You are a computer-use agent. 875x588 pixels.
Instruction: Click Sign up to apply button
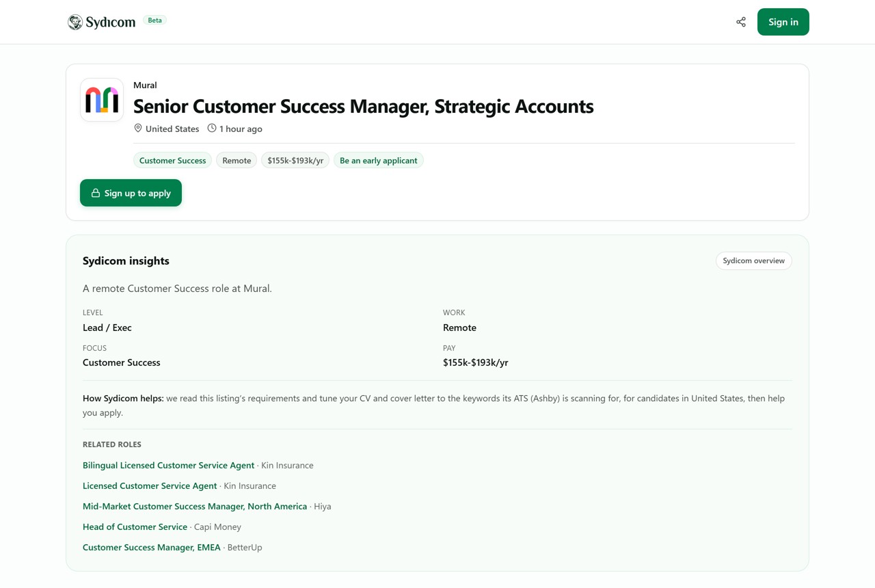pos(131,193)
